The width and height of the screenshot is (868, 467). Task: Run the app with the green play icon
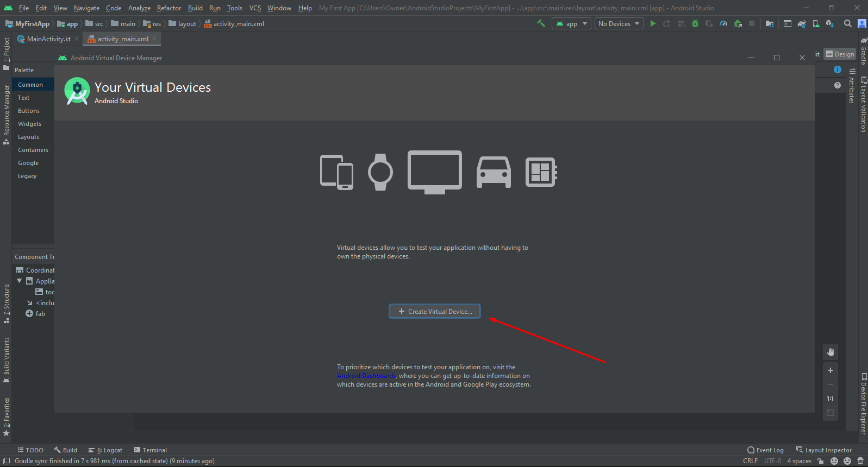(653, 23)
